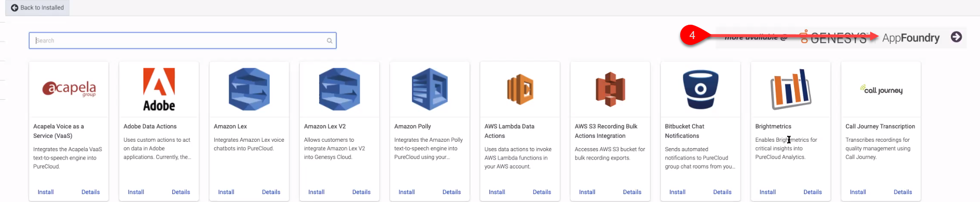Click the Brightmetrics title text

[773, 126]
